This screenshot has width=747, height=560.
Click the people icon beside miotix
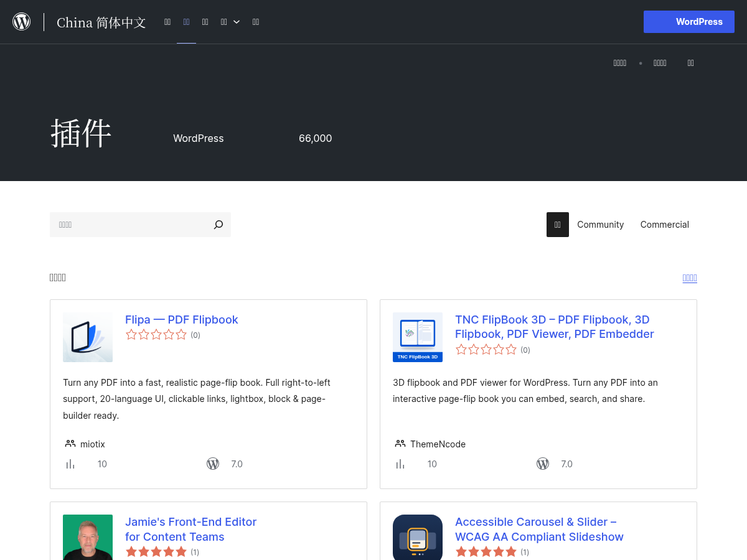70,444
